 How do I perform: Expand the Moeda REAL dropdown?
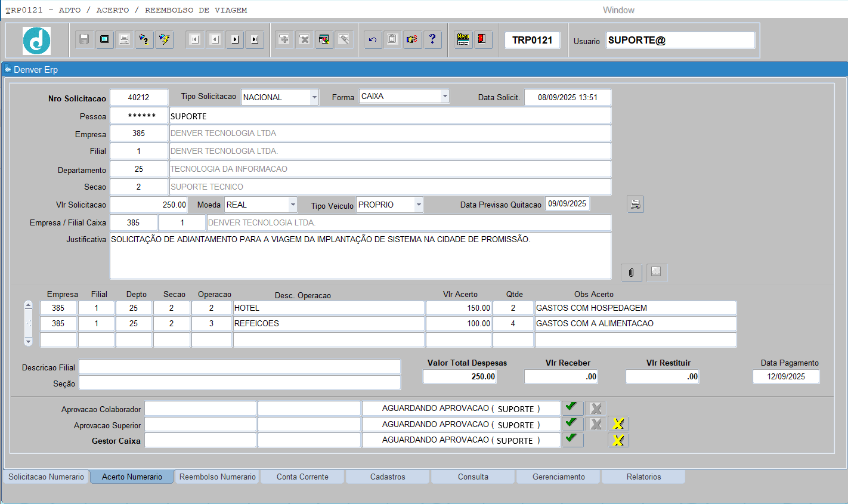point(293,205)
